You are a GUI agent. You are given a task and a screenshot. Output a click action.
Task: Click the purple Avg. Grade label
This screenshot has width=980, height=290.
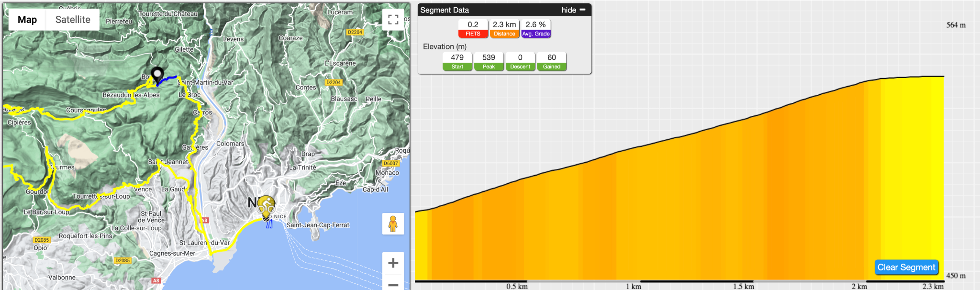click(x=536, y=34)
